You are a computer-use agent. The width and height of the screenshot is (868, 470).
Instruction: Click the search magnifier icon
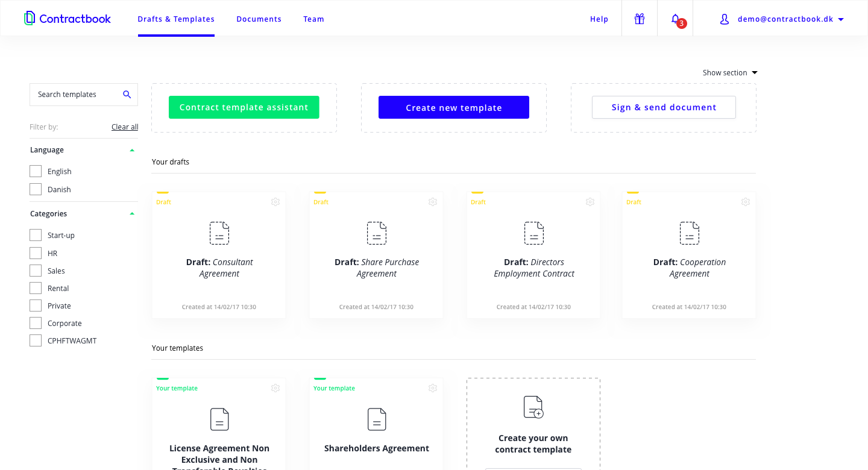point(127,95)
